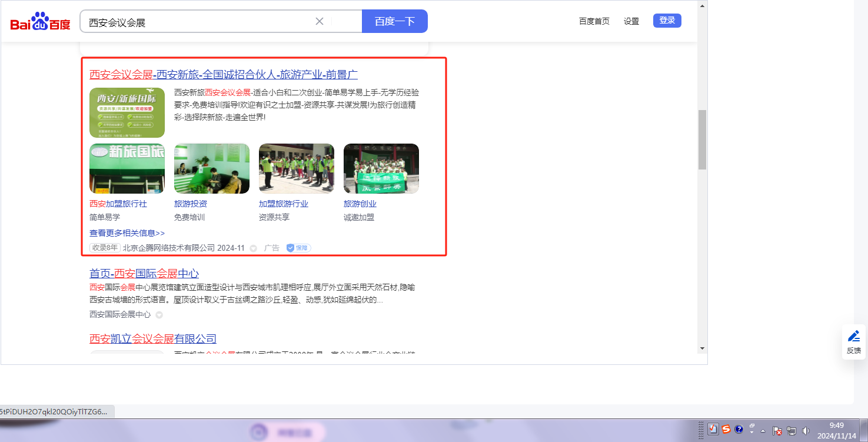This screenshot has width=868, height=442.
Task: Click the 百度一下 search button
Action: pos(395,22)
